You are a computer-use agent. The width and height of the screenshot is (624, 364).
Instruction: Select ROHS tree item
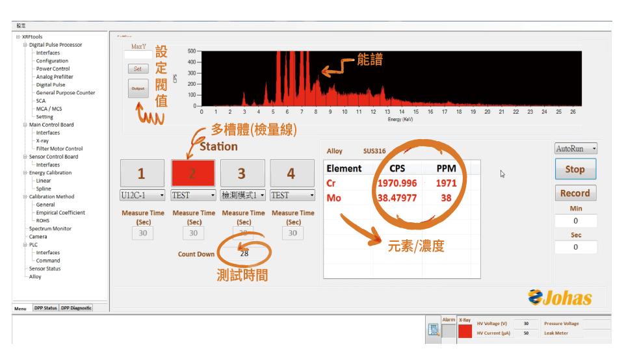pyautogui.click(x=43, y=220)
